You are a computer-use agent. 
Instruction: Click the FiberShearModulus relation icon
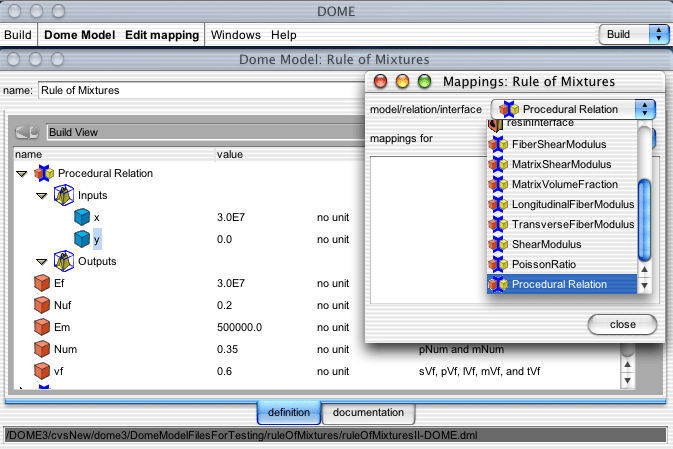point(498,144)
